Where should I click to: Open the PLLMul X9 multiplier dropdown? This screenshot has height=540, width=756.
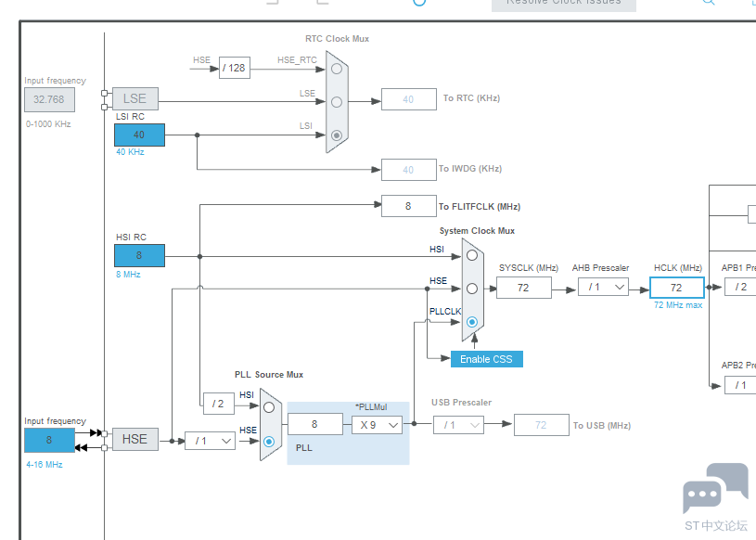pyautogui.click(x=377, y=424)
